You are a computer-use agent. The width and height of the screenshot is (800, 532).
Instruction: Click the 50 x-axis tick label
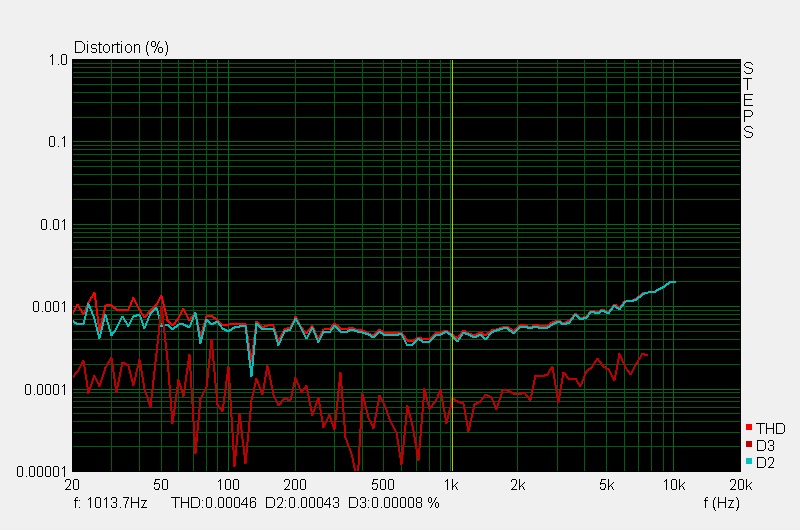click(x=161, y=485)
